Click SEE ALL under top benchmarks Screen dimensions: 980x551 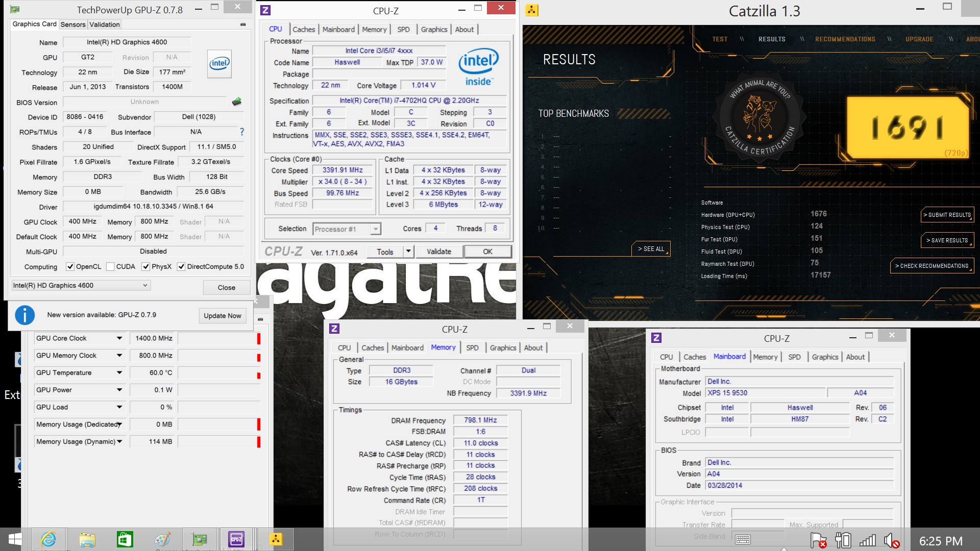(651, 249)
